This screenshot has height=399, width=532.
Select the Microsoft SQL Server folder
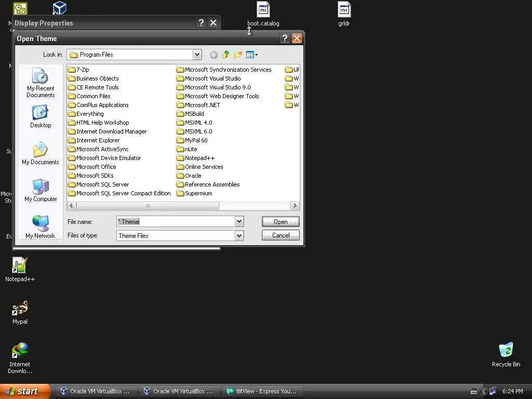coord(99,184)
